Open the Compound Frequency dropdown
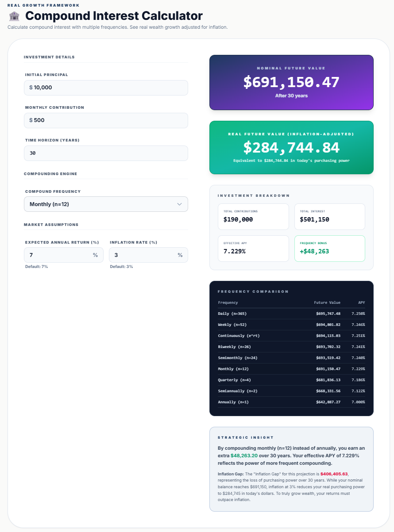 coord(106,204)
